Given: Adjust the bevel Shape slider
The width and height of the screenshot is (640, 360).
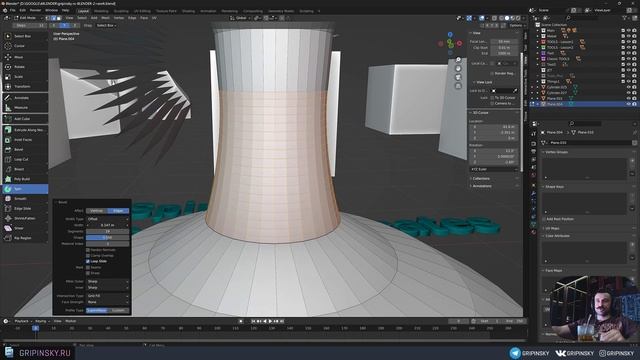Looking at the screenshot, I should [x=108, y=237].
